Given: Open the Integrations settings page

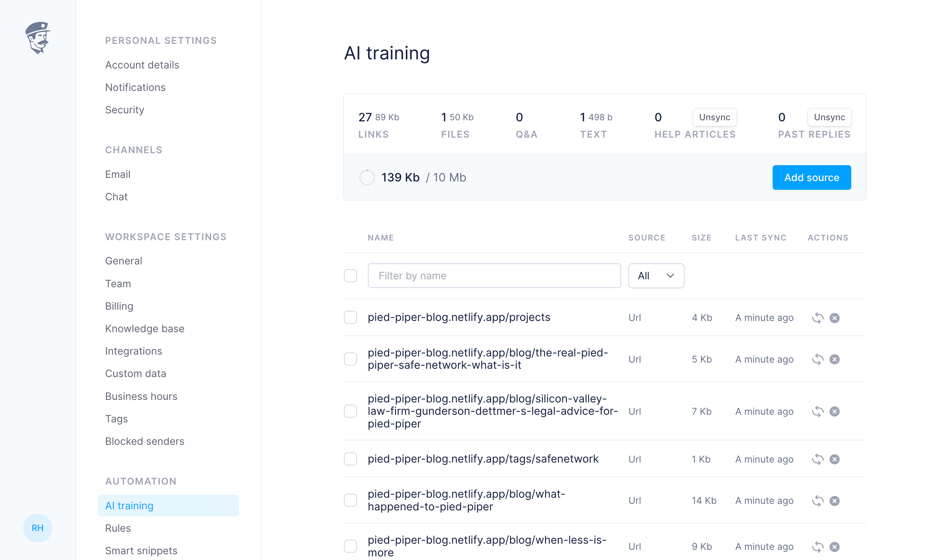Looking at the screenshot, I should tap(133, 351).
